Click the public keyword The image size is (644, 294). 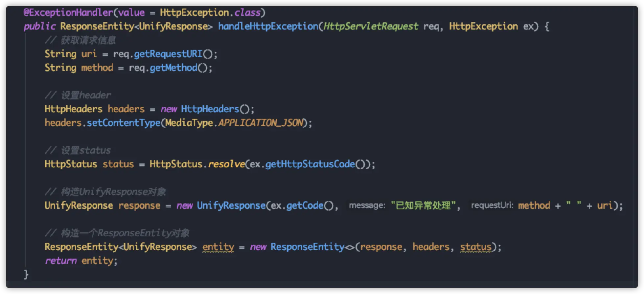[39, 26]
